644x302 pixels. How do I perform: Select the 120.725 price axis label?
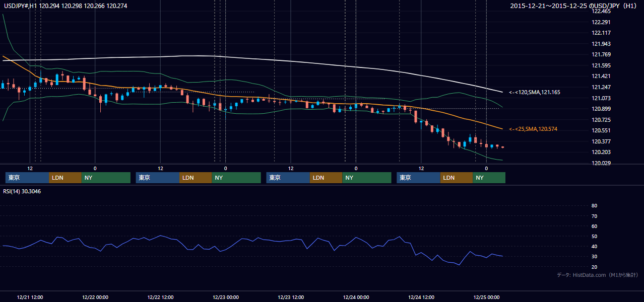click(x=601, y=120)
